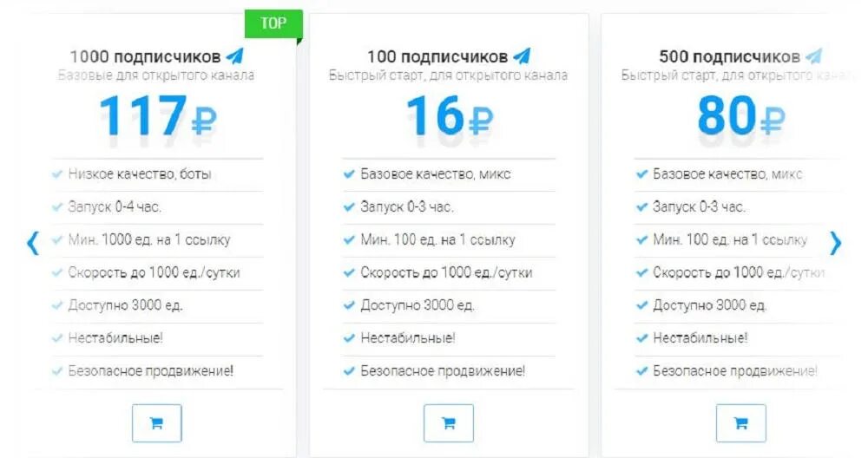The width and height of the screenshot is (868, 458).
Task: Click checkmark beside Нестабильные! in 500 plan
Action: pyautogui.click(x=641, y=337)
